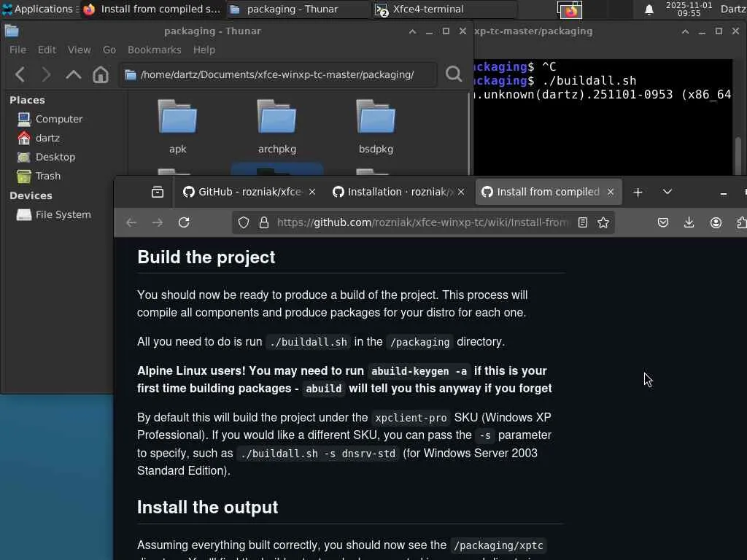Go to parent folder in Thunar
The image size is (747, 560).
74,75
